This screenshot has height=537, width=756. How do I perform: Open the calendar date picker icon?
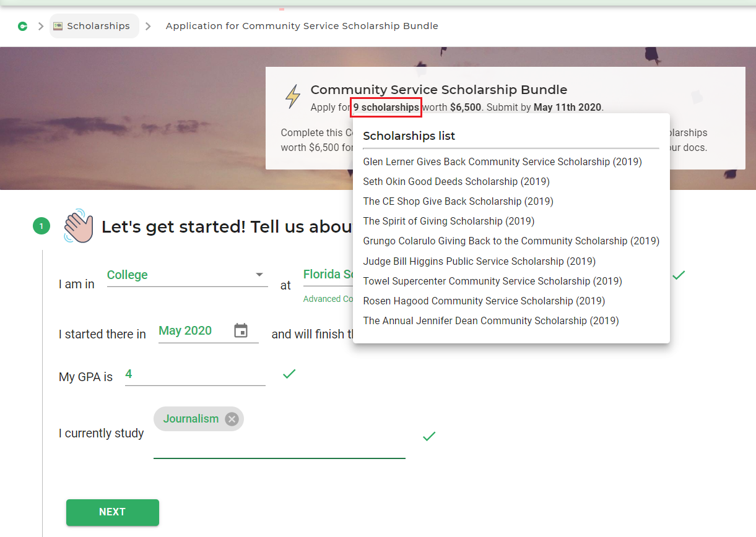pyautogui.click(x=241, y=331)
